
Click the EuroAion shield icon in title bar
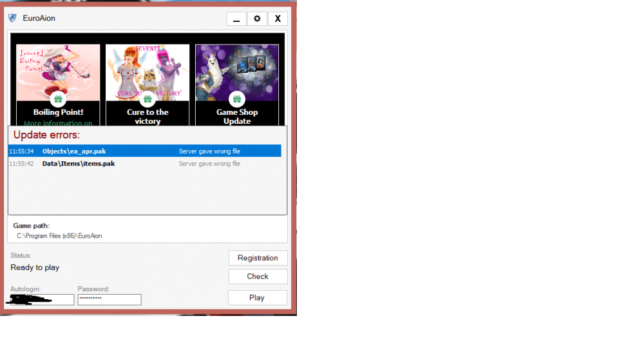(12, 18)
